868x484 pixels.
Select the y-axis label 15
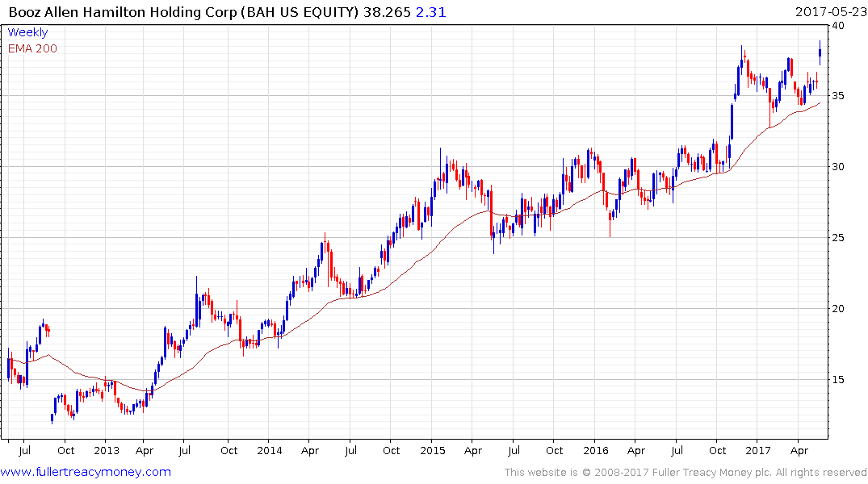(x=837, y=379)
